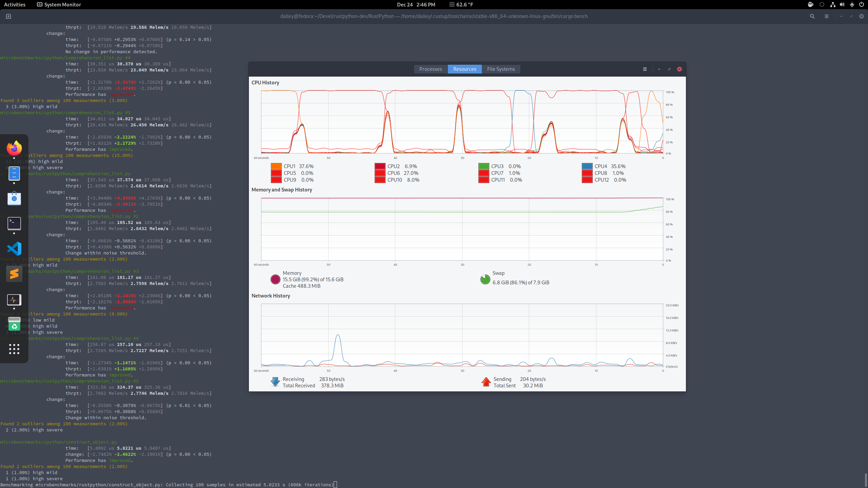Screen dimensions: 868x488
Task: Open the terminal window's hamburger menu
Action: tap(827, 16)
